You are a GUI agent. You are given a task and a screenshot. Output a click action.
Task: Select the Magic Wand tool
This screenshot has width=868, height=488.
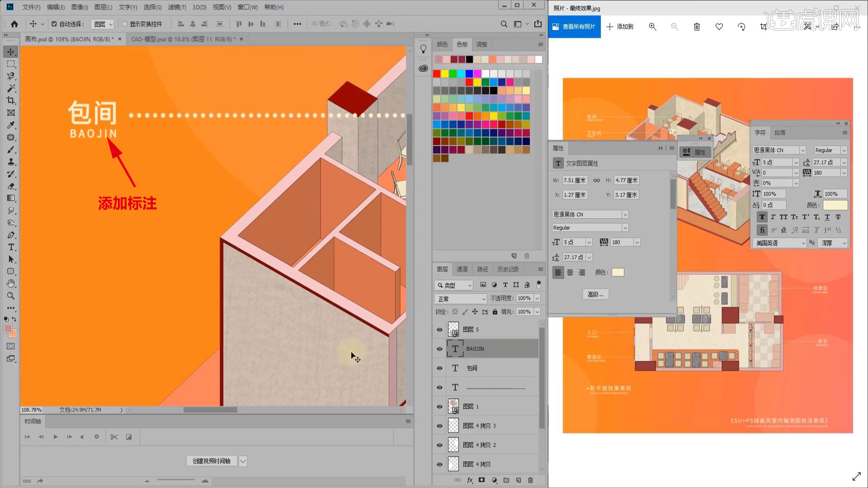tap(11, 89)
